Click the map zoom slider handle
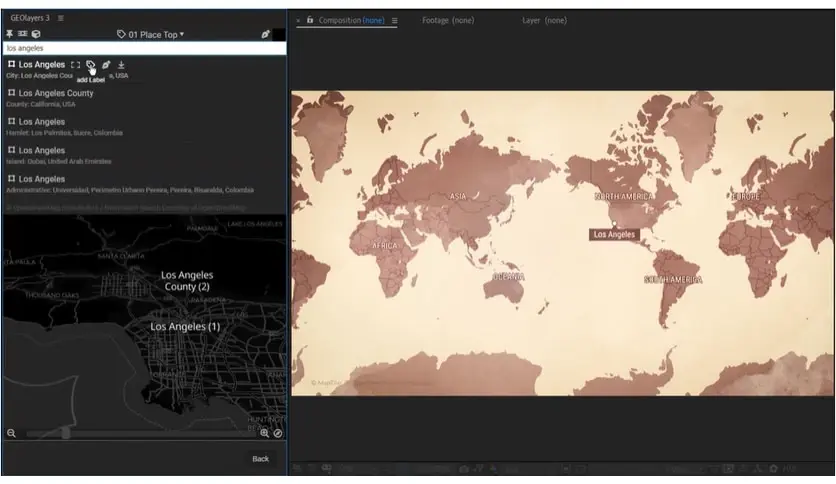The image size is (836, 484). point(66,433)
